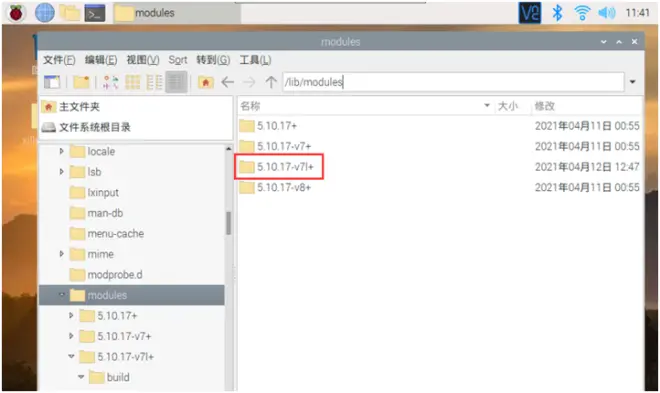Open the volume speaker tray icon

[x=607, y=13]
